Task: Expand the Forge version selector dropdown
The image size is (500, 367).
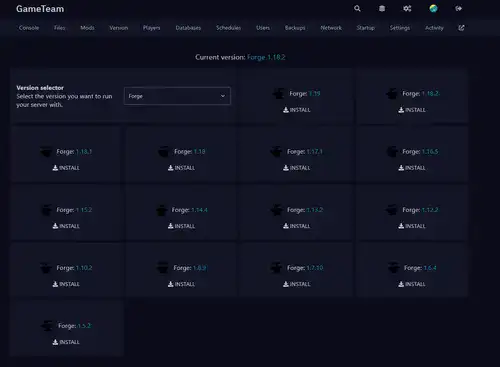Action: click(x=177, y=96)
